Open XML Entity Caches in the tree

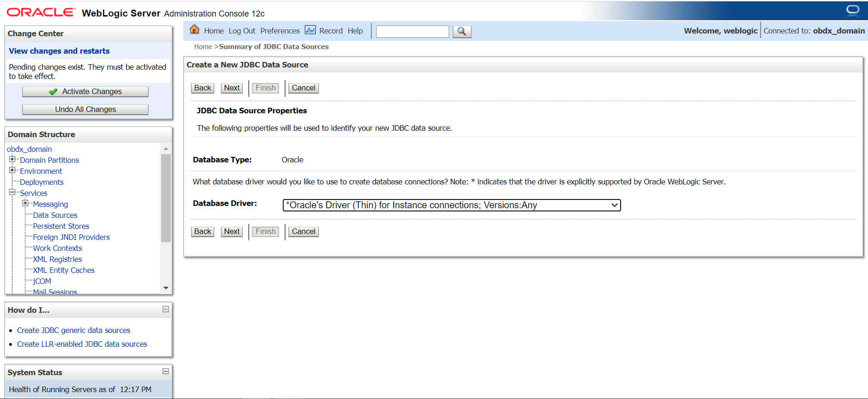click(64, 270)
